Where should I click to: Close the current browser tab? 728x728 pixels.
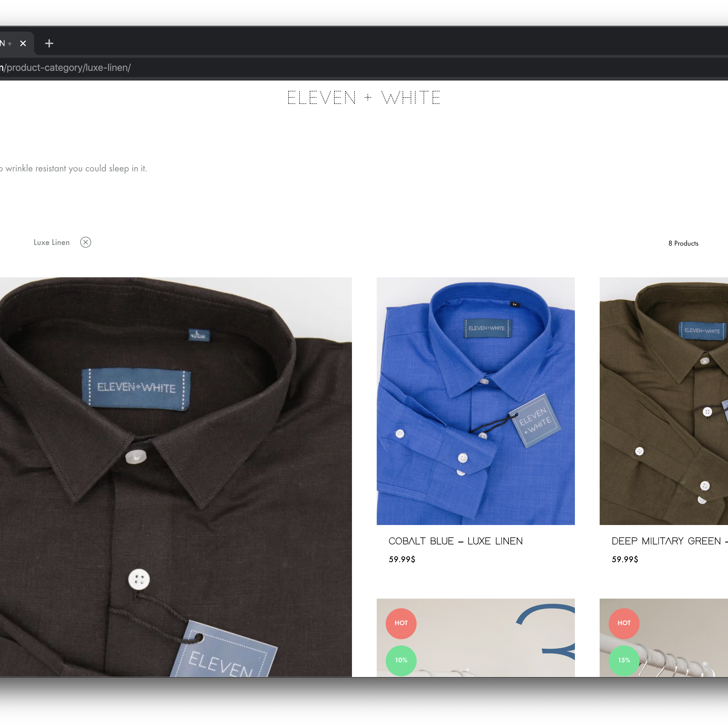point(23,43)
